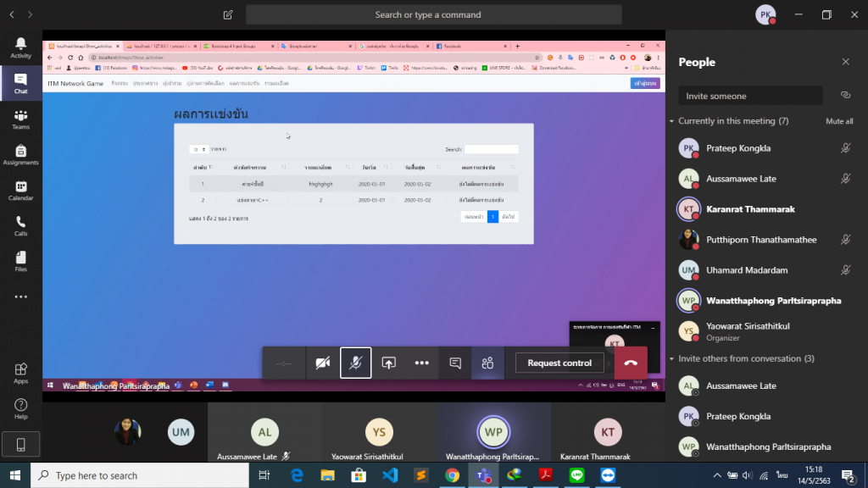Toggle the microphone mute button
This screenshot has height=488, width=868.
pos(356,363)
